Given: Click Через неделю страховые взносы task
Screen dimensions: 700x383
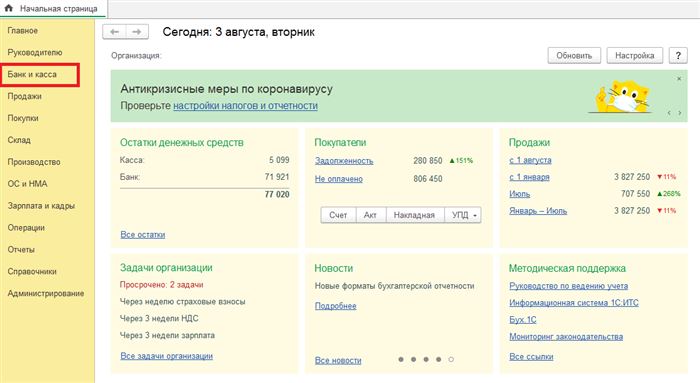Looking at the screenshot, I should tap(183, 301).
